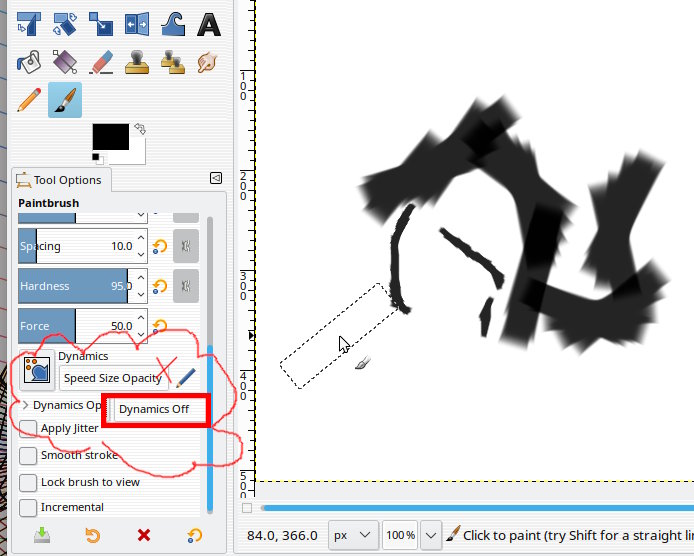This screenshot has width=694, height=556.
Task: Select the Bucket Fill tool
Action: point(29,62)
